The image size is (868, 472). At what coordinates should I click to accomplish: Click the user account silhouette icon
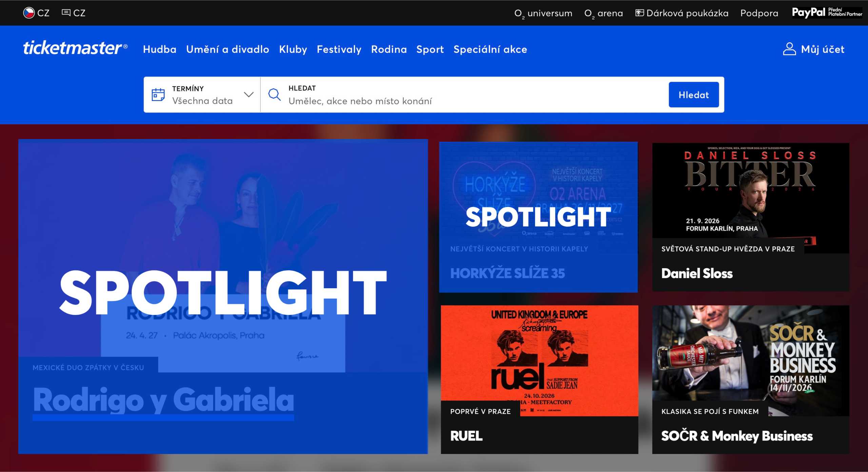(x=789, y=49)
